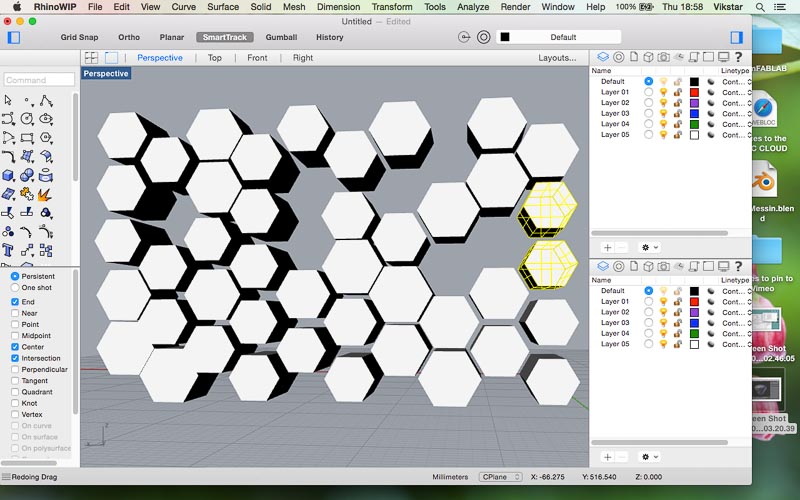Open display monitor icon in lower panel
The image size is (800, 500).
[x=723, y=266]
